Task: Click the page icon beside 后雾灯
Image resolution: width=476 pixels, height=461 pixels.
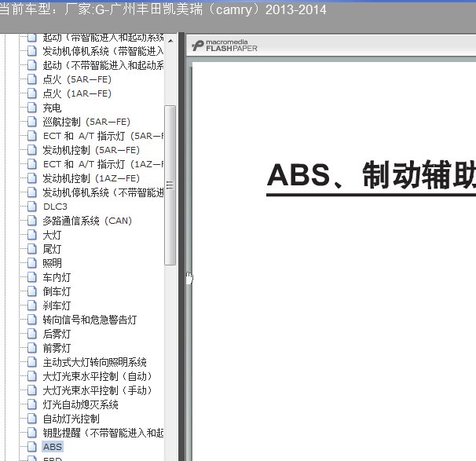Action: pyautogui.click(x=32, y=334)
